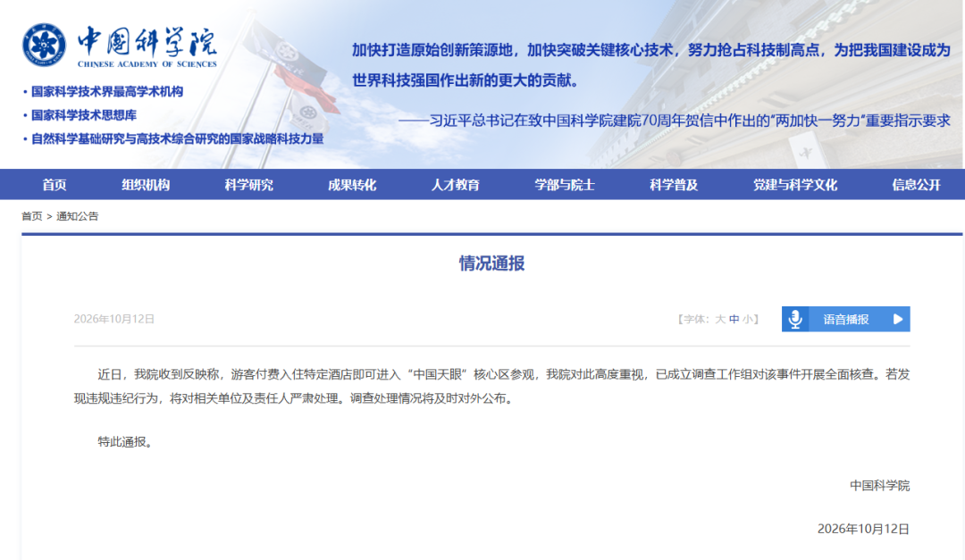Navigate to 学部与院士 section
This screenshot has width=965, height=560.
(565, 185)
